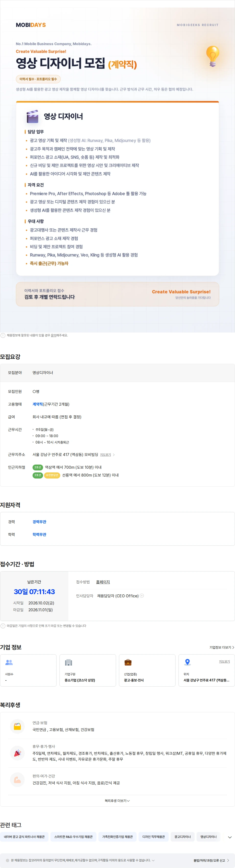The width and height of the screenshot is (235, 868).
Task: Expand the related tags chevron
Action: coord(230,837)
